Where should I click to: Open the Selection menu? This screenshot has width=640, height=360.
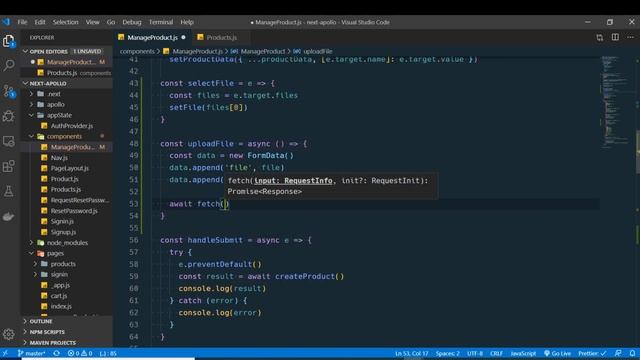65,22
